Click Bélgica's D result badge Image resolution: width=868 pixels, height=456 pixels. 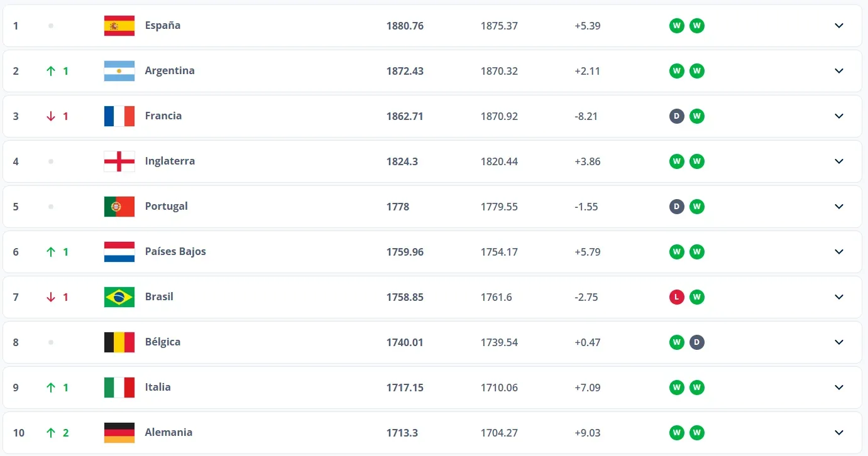pyautogui.click(x=696, y=342)
